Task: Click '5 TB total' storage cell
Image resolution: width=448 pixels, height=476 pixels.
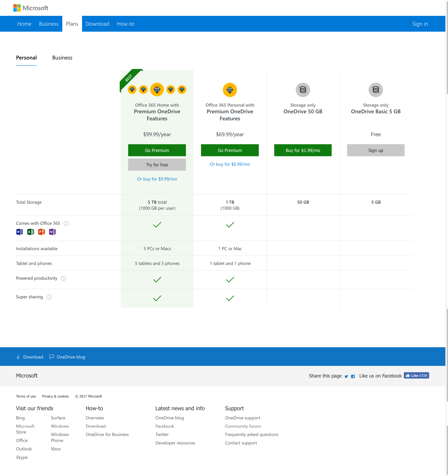Action: tap(157, 205)
